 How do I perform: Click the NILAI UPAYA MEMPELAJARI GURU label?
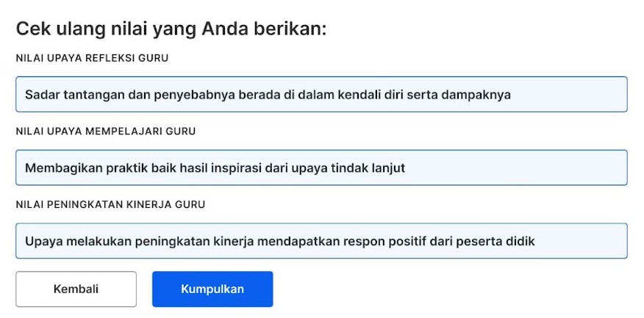105,131
